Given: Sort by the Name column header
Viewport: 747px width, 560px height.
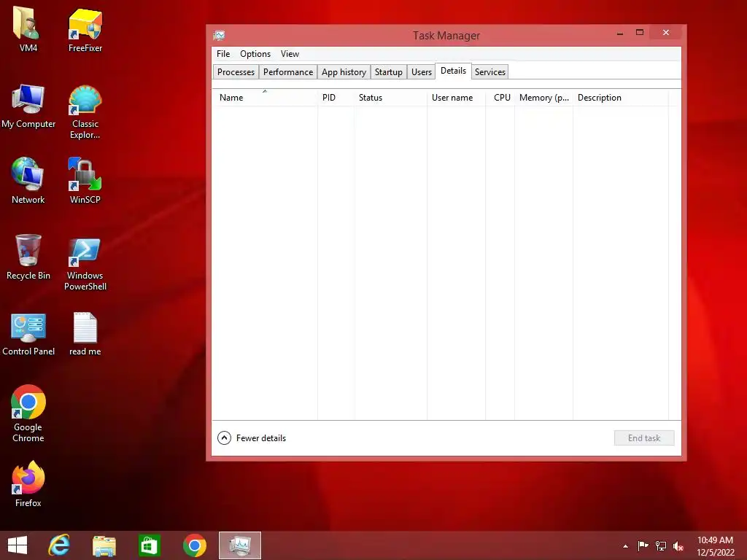Looking at the screenshot, I should 264,98.
